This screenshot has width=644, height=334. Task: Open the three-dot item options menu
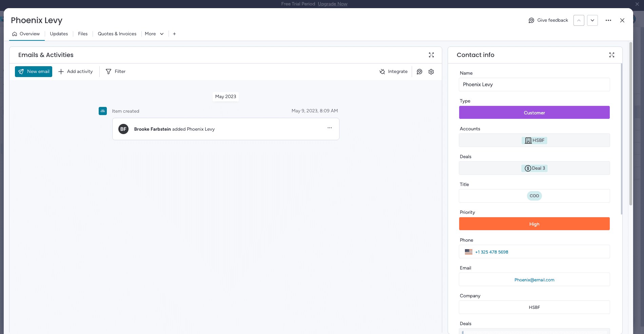608,20
